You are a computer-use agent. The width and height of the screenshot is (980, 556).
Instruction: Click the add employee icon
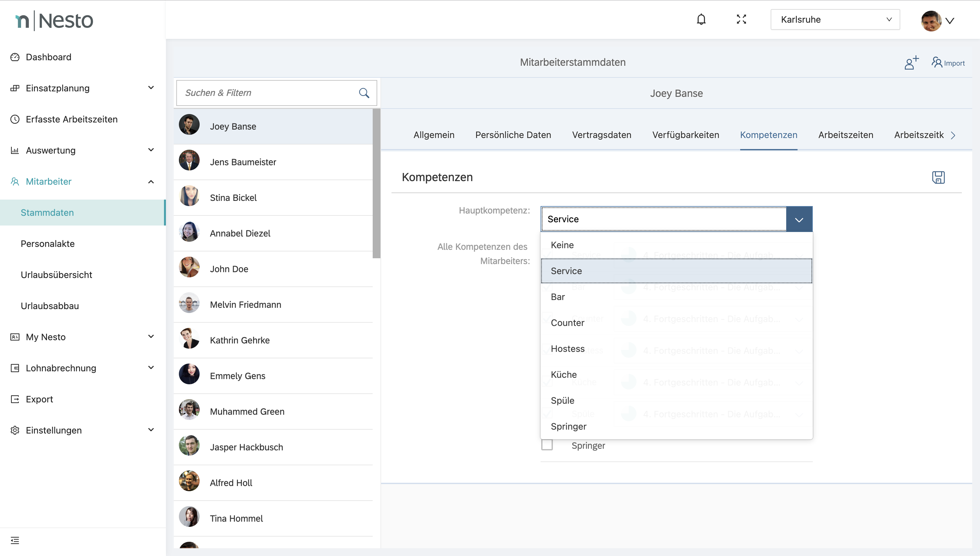point(911,63)
